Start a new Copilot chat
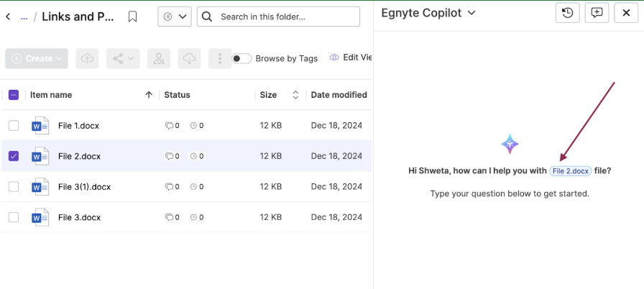This screenshot has height=289, width=644. click(597, 13)
